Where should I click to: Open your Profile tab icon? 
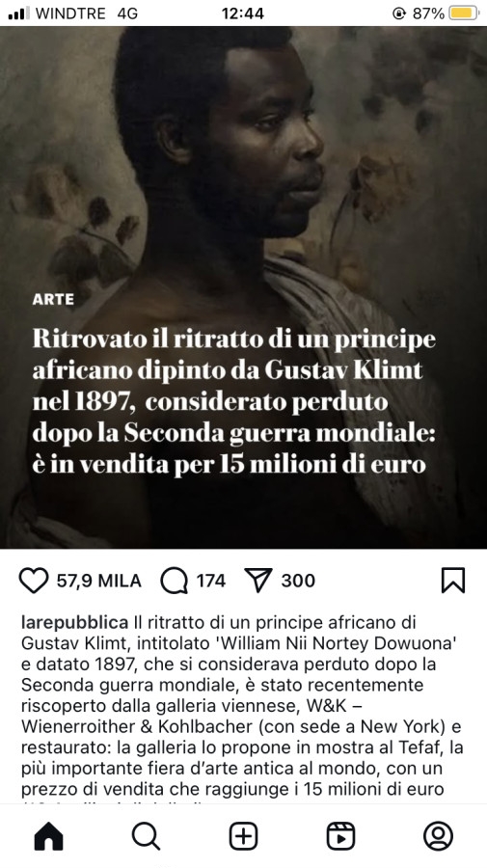438,836
